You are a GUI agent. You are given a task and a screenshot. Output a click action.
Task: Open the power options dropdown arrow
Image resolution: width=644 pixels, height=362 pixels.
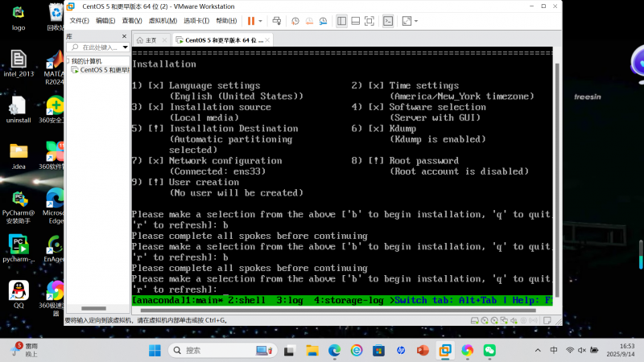tap(261, 20)
